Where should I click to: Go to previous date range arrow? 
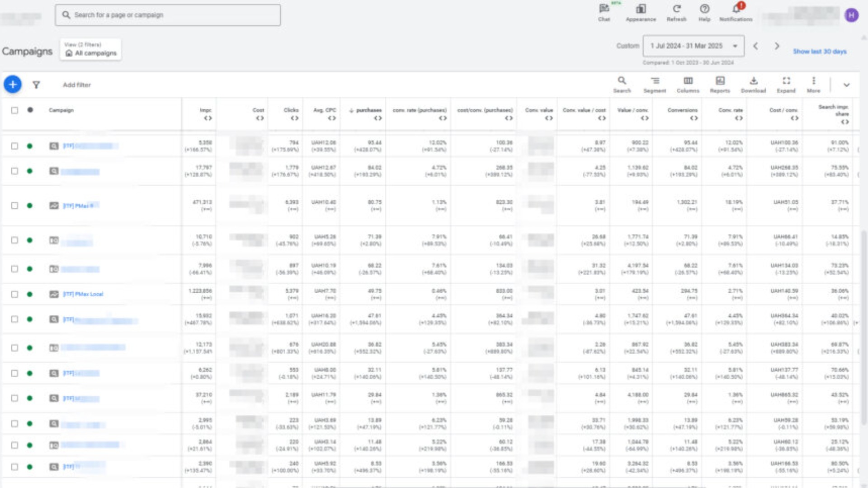pos(755,46)
